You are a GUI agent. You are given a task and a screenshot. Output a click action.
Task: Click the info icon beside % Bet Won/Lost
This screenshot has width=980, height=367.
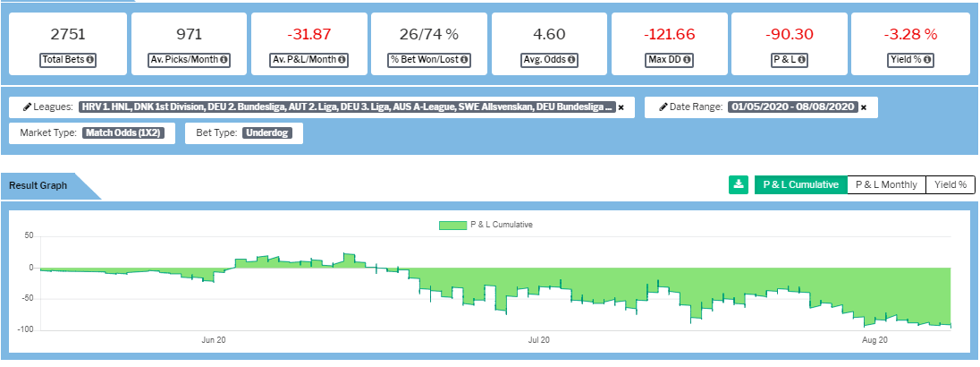point(464,61)
